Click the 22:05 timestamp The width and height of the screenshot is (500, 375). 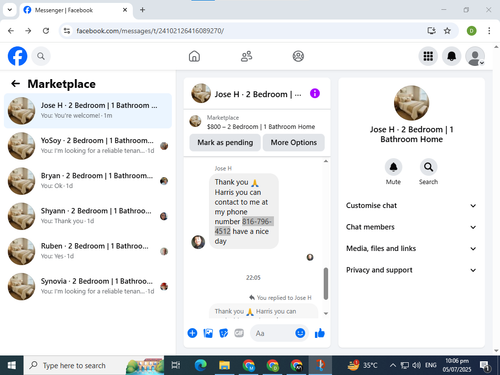(253, 278)
